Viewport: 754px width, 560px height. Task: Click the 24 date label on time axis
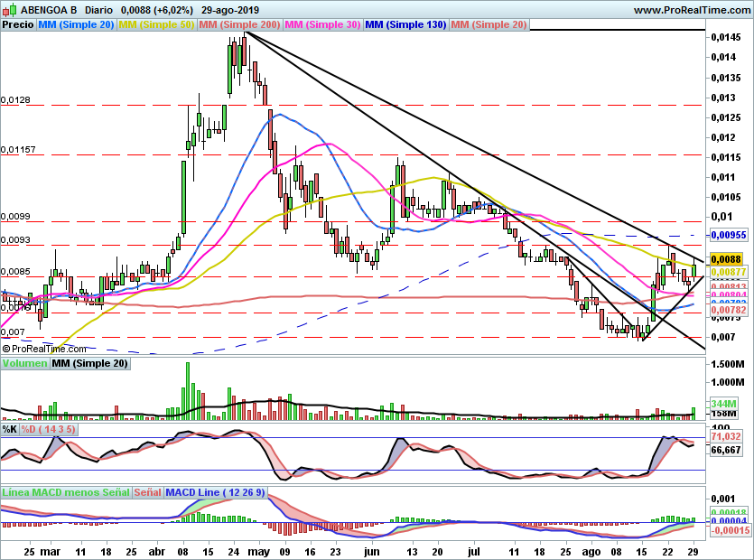point(233,552)
